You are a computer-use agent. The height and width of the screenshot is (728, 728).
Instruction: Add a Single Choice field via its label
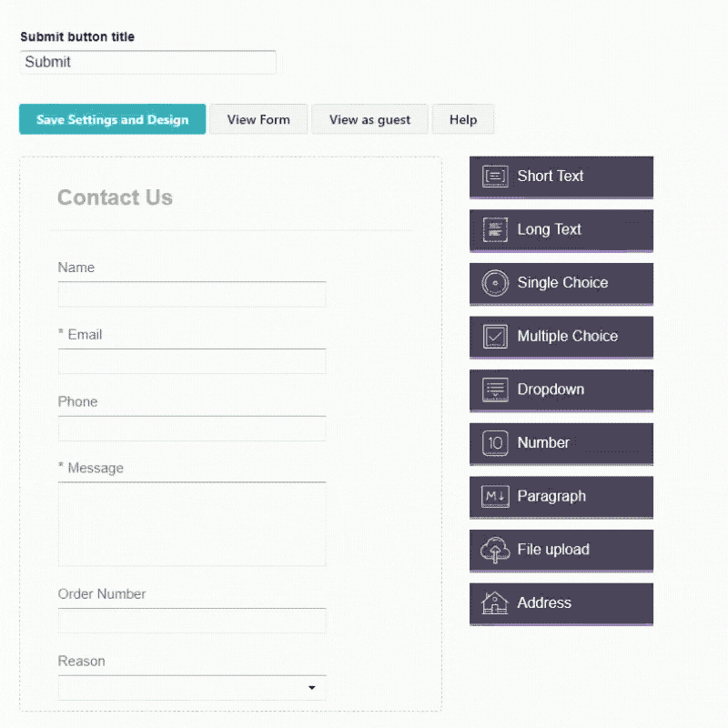click(x=562, y=283)
